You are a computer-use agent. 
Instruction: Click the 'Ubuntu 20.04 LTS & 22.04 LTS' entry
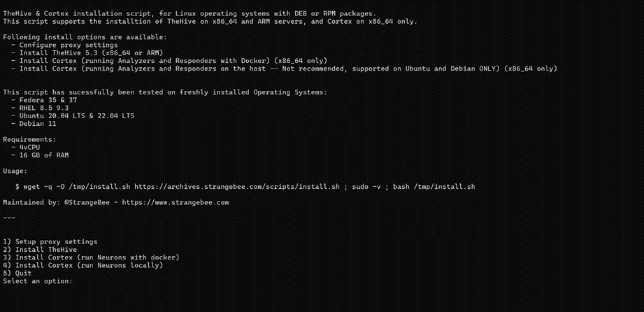point(77,116)
